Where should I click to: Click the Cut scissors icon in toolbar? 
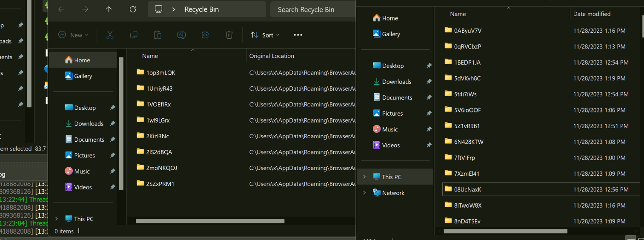(110, 35)
